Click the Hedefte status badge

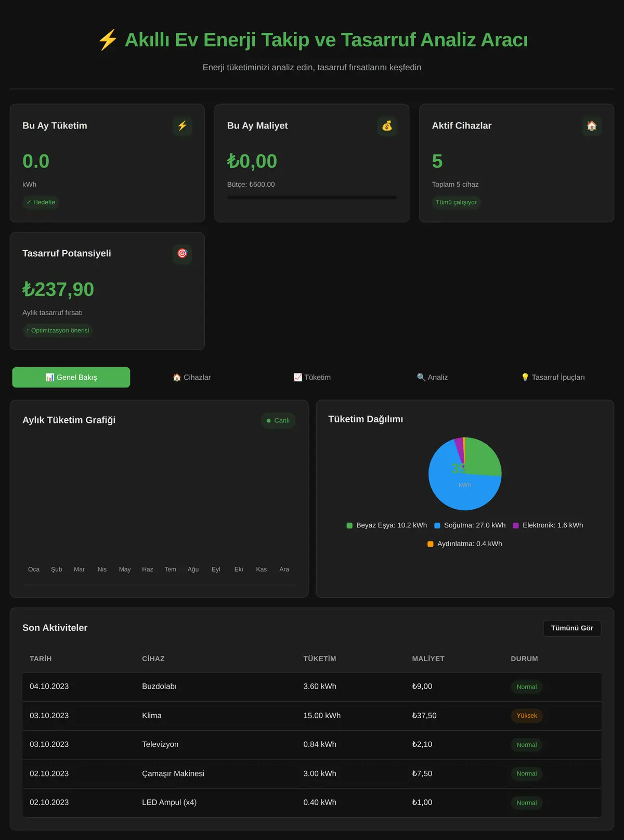point(41,202)
